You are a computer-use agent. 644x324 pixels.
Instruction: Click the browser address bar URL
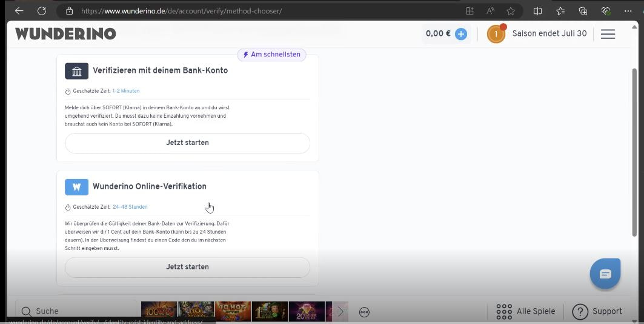coord(182,11)
